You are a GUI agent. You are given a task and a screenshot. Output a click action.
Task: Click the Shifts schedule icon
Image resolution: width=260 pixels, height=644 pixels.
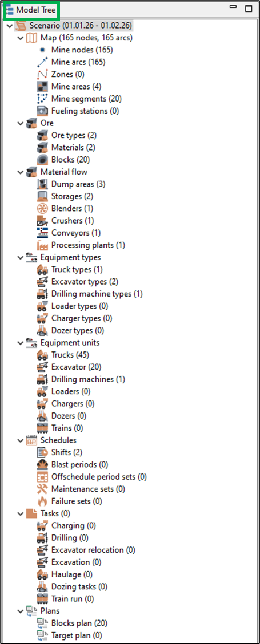pos(42,452)
